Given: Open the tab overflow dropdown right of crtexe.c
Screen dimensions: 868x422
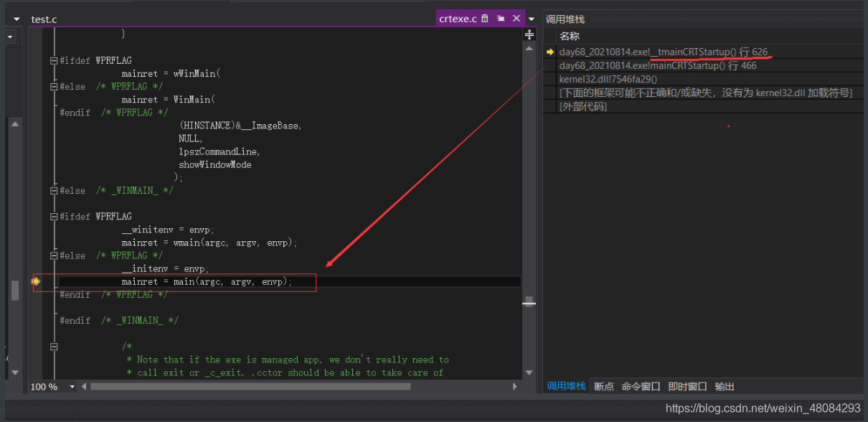Looking at the screenshot, I should point(532,19).
